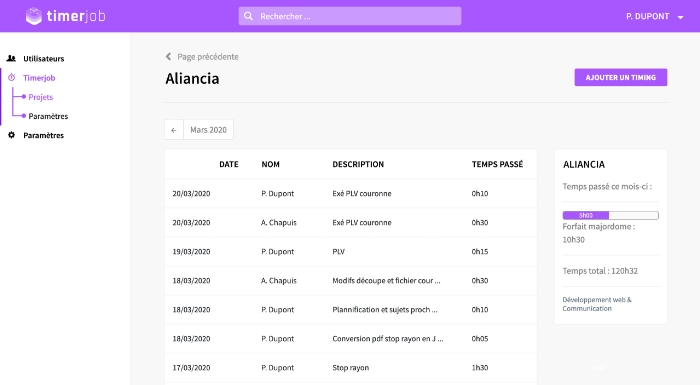Click the DESCRIPTION column header
The image size is (700, 385).
coord(358,164)
